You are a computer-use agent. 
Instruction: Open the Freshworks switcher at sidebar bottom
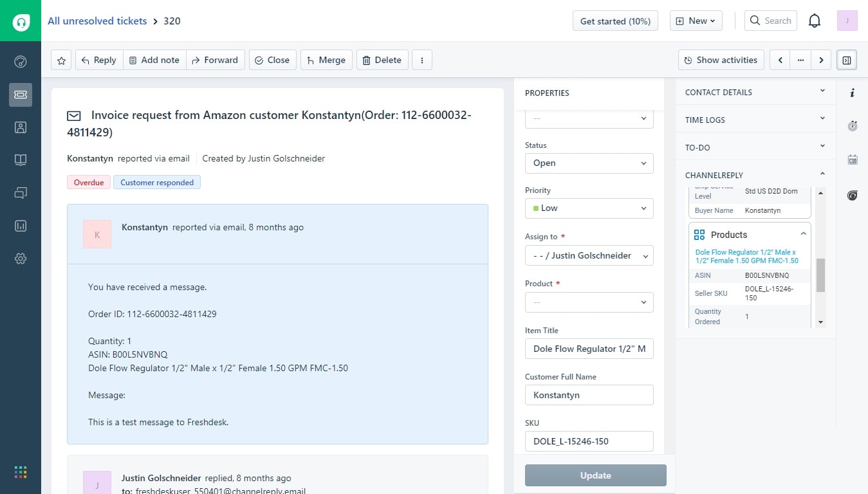tap(20, 471)
